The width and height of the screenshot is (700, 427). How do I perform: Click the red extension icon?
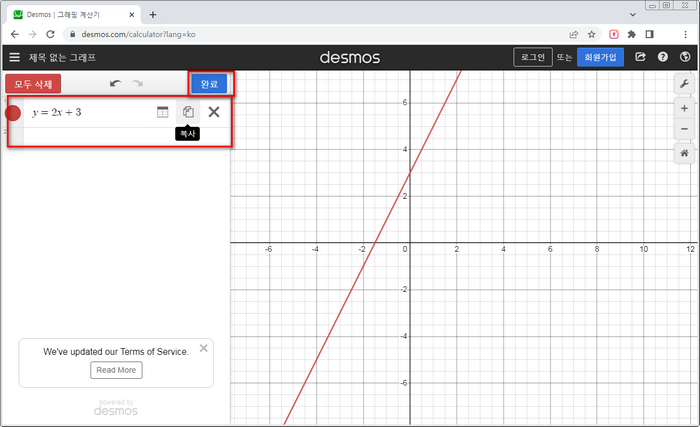coord(614,34)
